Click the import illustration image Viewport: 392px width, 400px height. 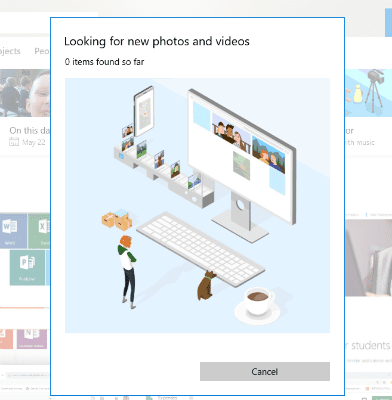(x=197, y=205)
